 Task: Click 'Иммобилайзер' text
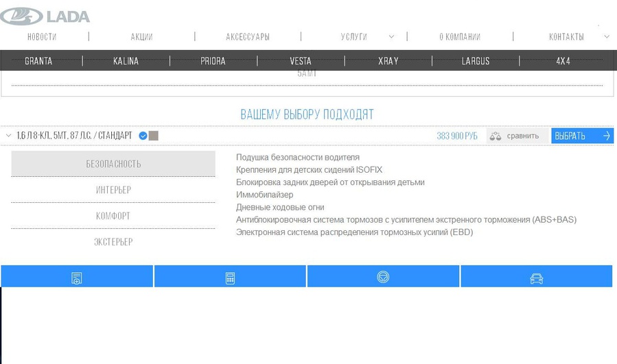coord(264,195)
